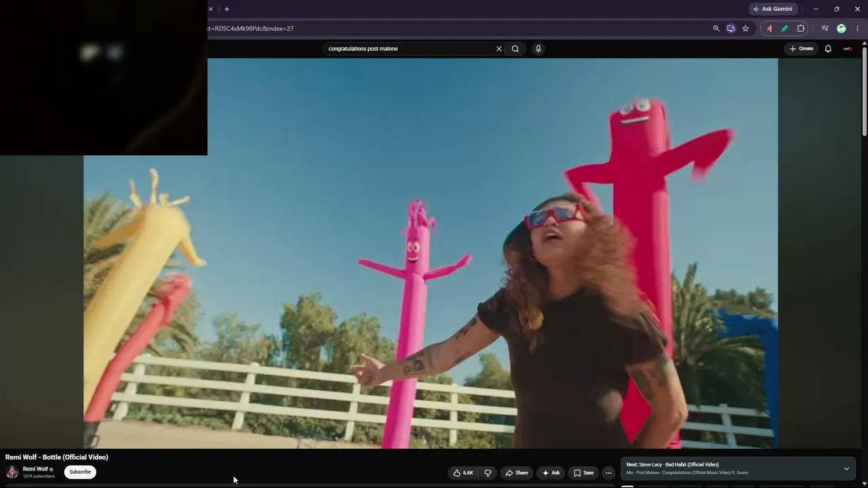868x488 pixels.
Task: Open a new browser tab
Action: point(226,9)
